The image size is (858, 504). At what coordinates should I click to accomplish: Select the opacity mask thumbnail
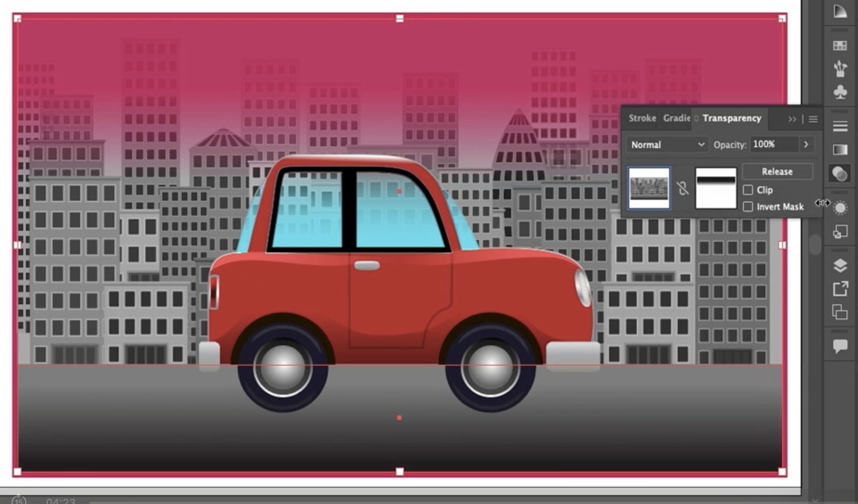coord(715,188)
